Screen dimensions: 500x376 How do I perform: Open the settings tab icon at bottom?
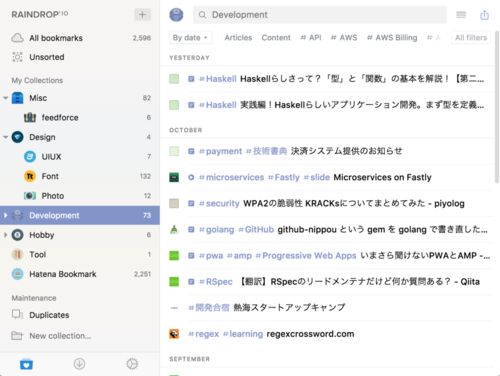132,364
